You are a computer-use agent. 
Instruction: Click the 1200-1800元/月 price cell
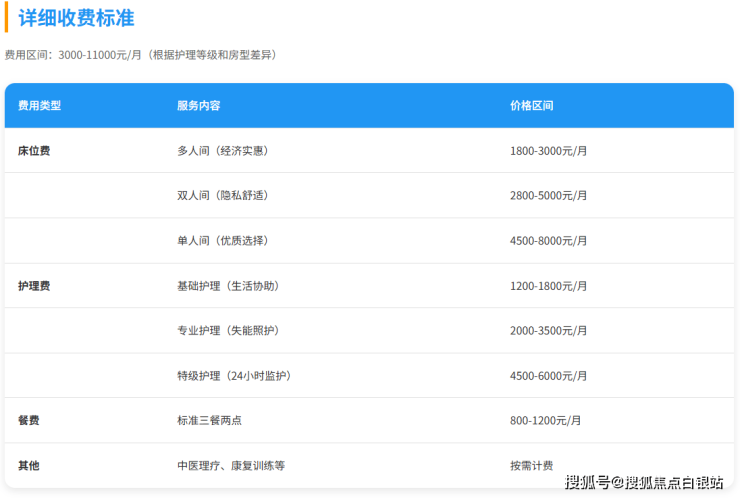click(x=548, y=286)
